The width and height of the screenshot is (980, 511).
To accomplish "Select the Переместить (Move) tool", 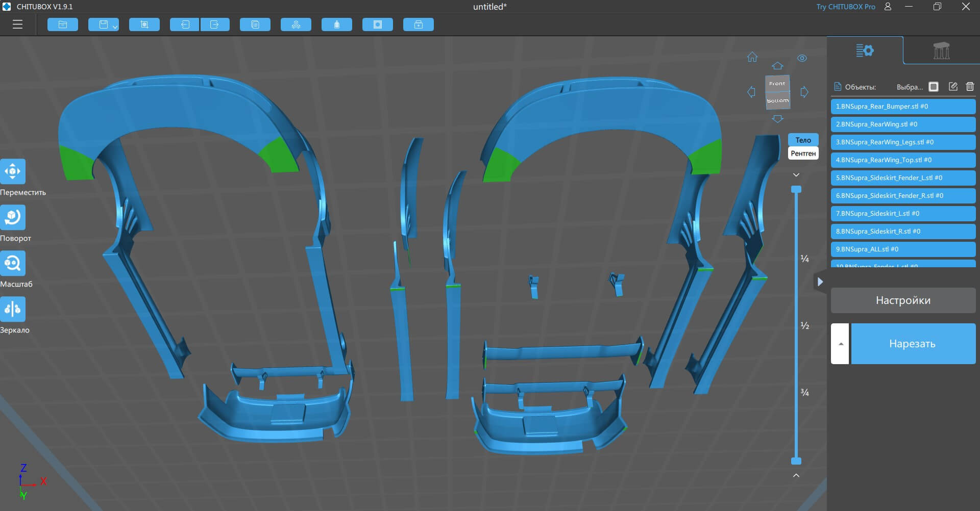I will tap(13, 171).
